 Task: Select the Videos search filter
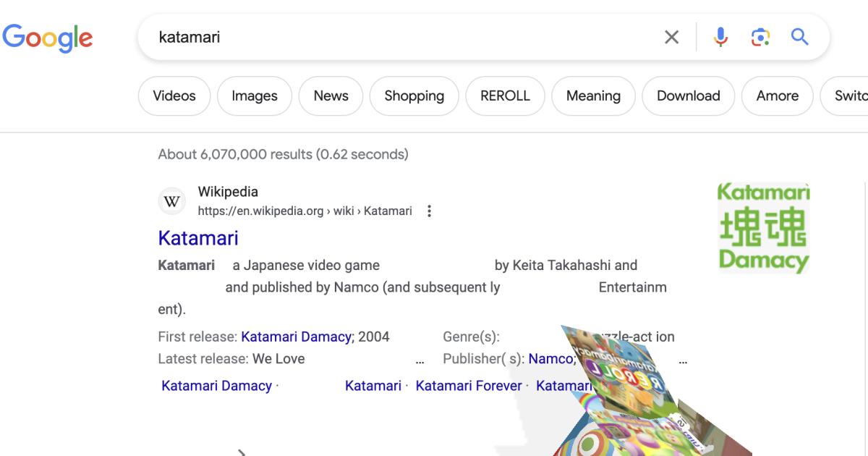pos(174,96)
